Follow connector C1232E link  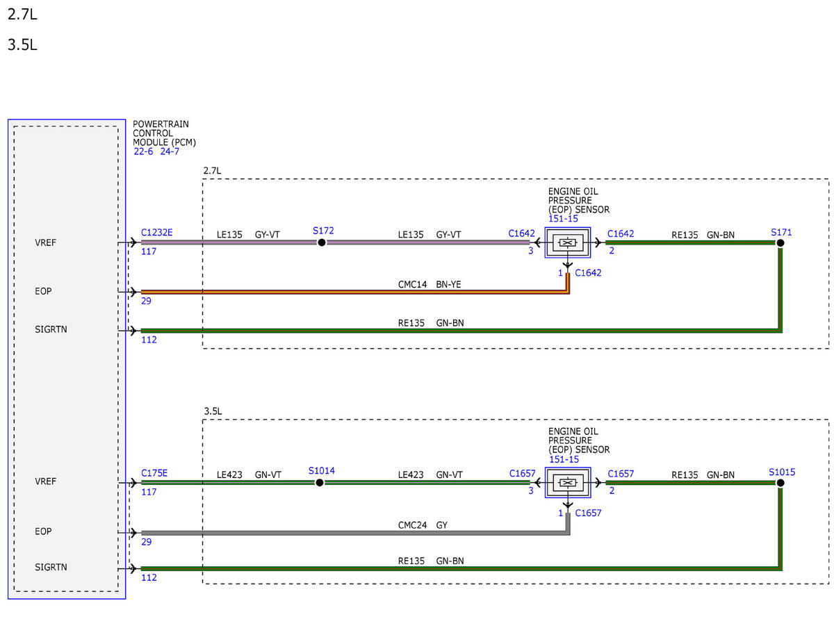157,233
